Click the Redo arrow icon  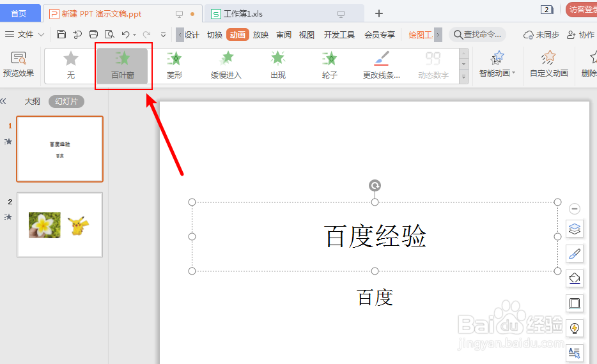click(x=146, y=34)
